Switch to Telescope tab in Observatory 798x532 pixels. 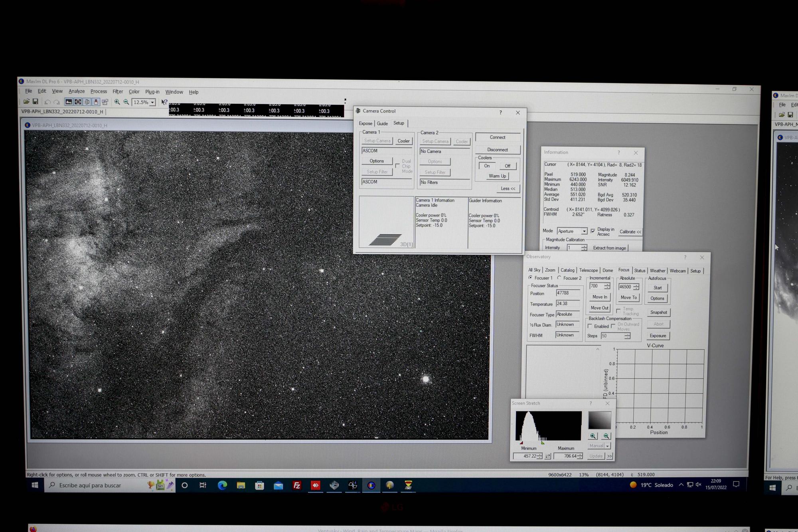pos(589,270)
